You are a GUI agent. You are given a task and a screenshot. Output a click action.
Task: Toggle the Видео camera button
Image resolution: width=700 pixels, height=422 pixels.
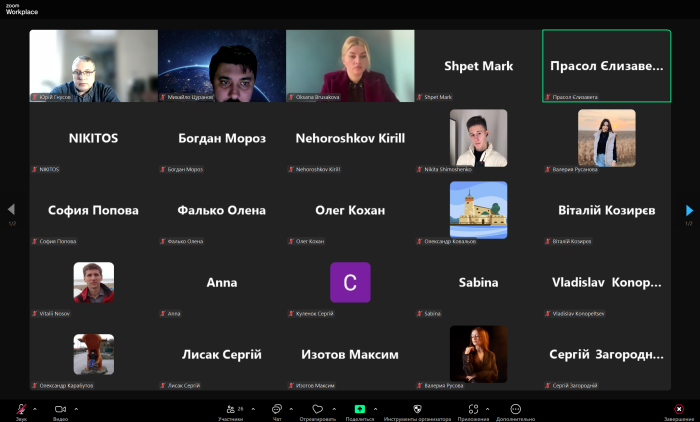(60, 409)
